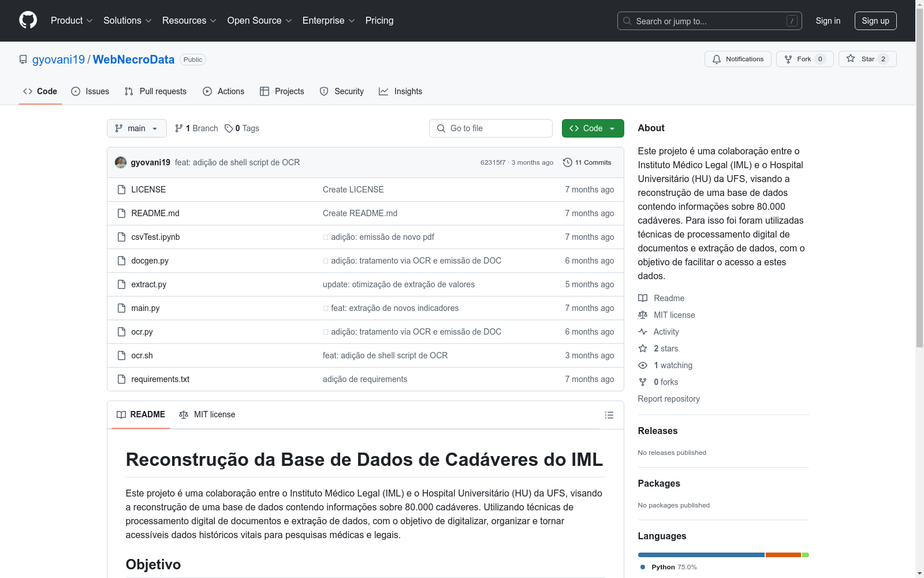The height and width of the screenshot is (578, 924).
Task: Click the green segment of language bar
Action: pyautogui.click(x=806, y=555)
